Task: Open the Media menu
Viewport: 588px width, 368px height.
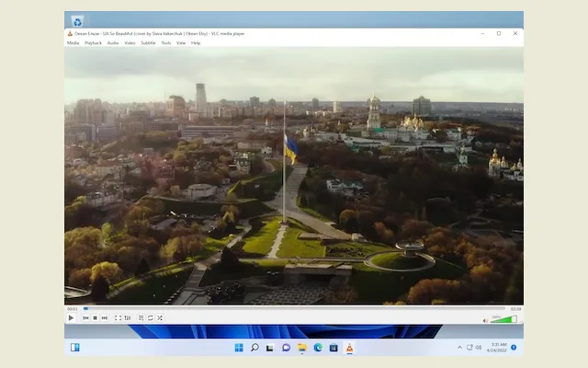Action: coord(73,43)
